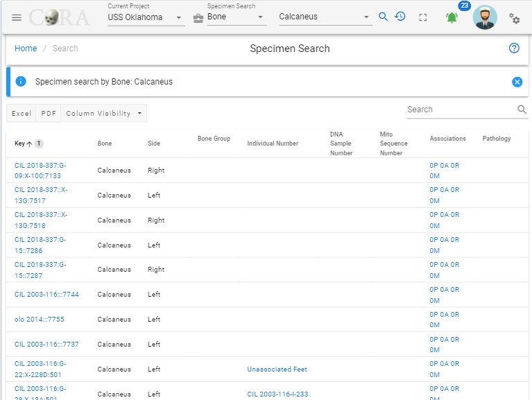Dismiss the Calcaneus search info banner

tap(517, 82)
